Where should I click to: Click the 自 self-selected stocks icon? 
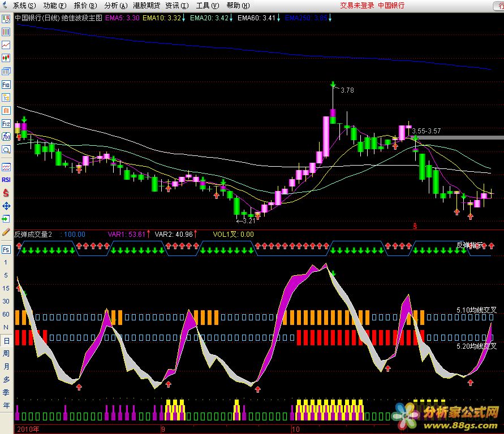6,111
